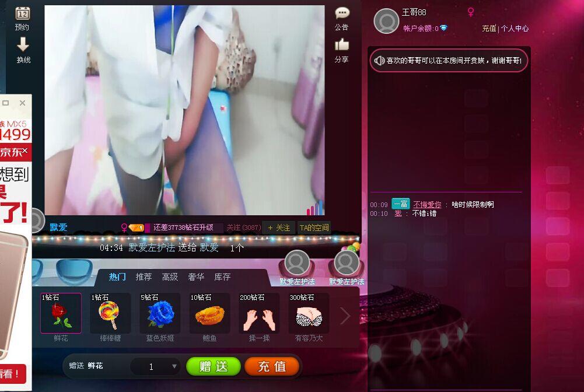
Task: Click the live video stream
Action: click(184, 110)
